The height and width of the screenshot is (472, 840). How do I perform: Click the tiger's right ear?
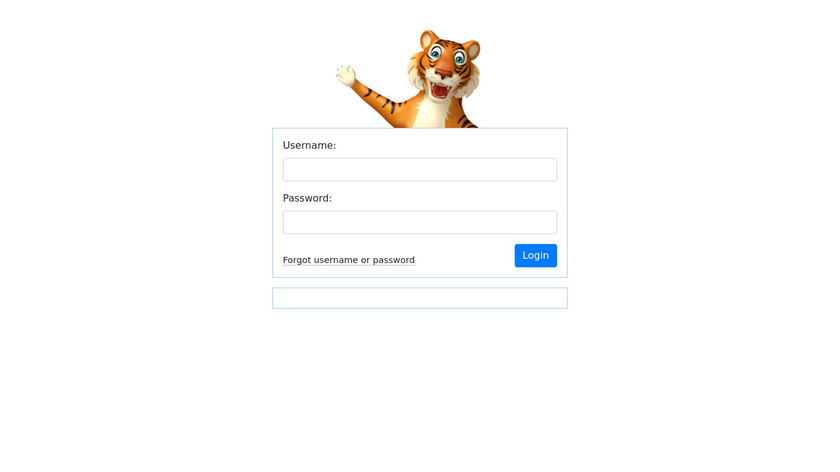coord(472,50)
